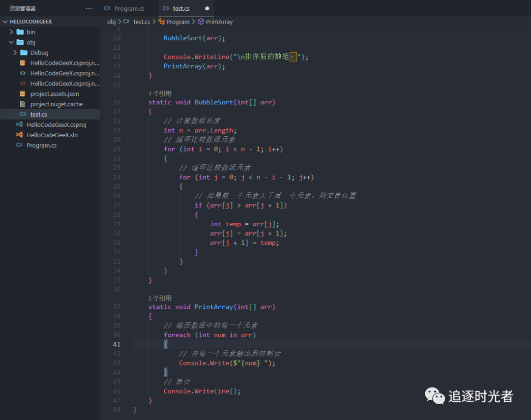The width and height of the screenshot is (531, 420).
Task: Click the unsaved dot on test.cs tab
Action: [207, 8]
